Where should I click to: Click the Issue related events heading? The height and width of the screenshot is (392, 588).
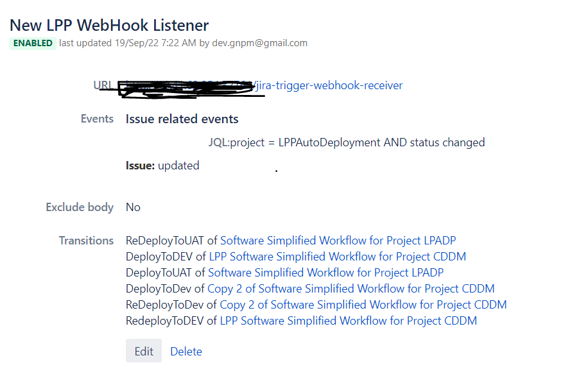coord(182,119)
